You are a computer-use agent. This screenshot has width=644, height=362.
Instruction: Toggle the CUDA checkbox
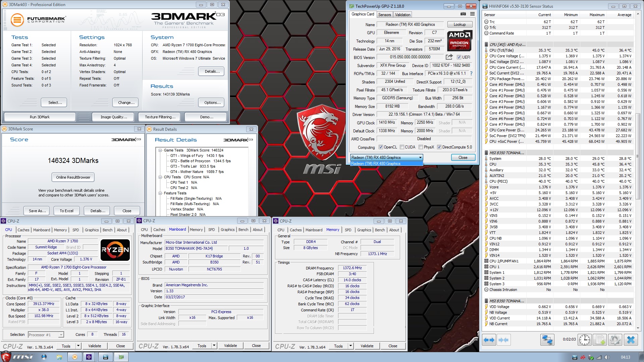[402, 147]
